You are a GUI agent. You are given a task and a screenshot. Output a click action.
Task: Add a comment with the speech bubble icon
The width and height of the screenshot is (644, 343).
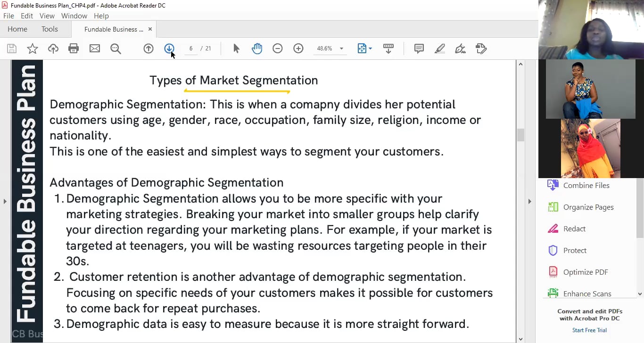point(419,49)
